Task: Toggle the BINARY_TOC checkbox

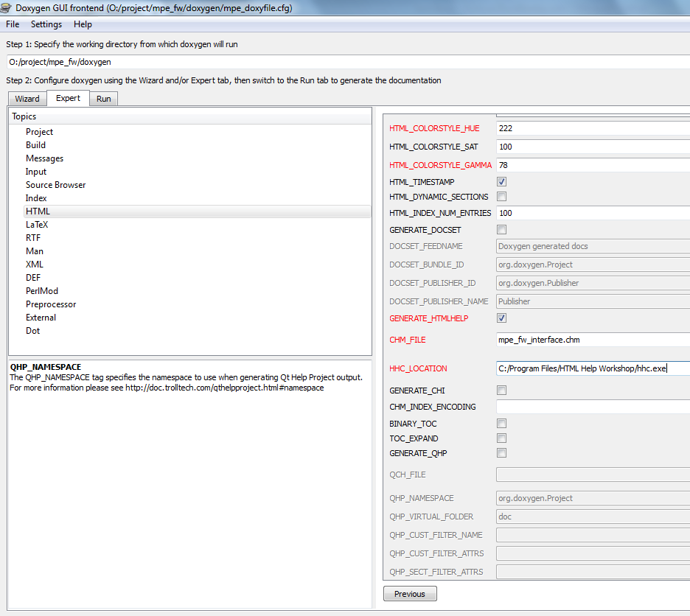Action: [x=502, y=424]
